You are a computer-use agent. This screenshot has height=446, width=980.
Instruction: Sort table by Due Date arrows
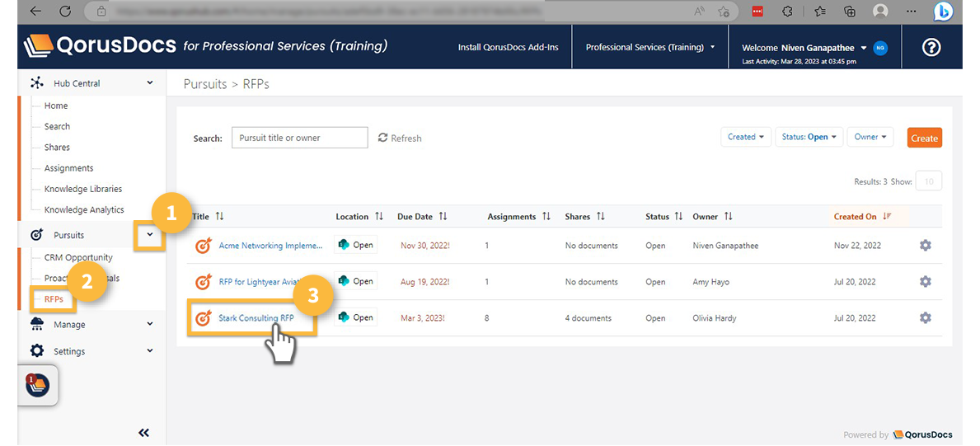(x=443, y=217)
